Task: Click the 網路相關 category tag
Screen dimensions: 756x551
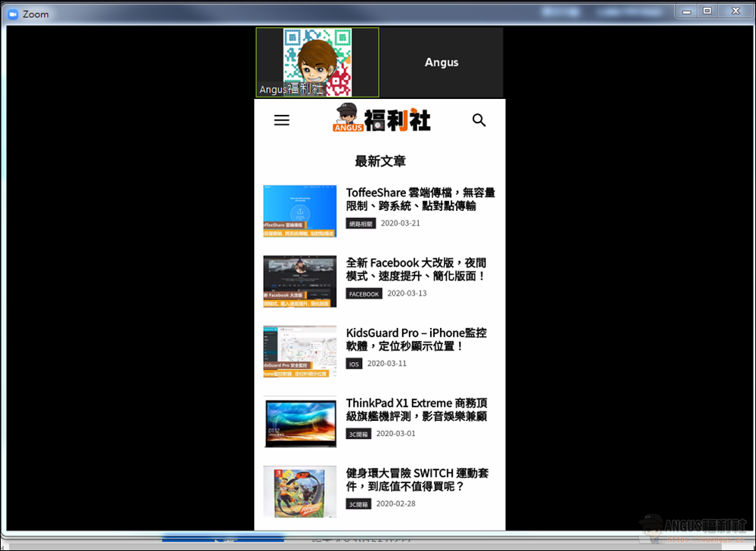Action: pyautogui.click(x=361, y=224)
